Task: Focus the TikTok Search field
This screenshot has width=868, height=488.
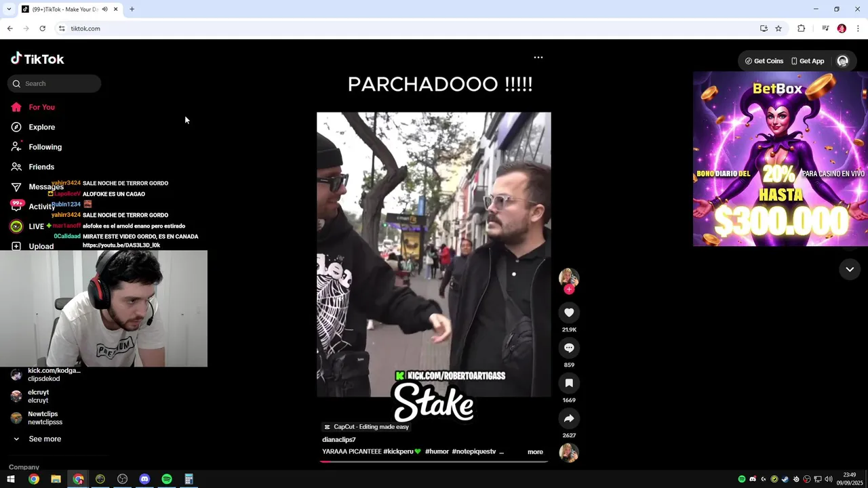Action: pos(54,83)
